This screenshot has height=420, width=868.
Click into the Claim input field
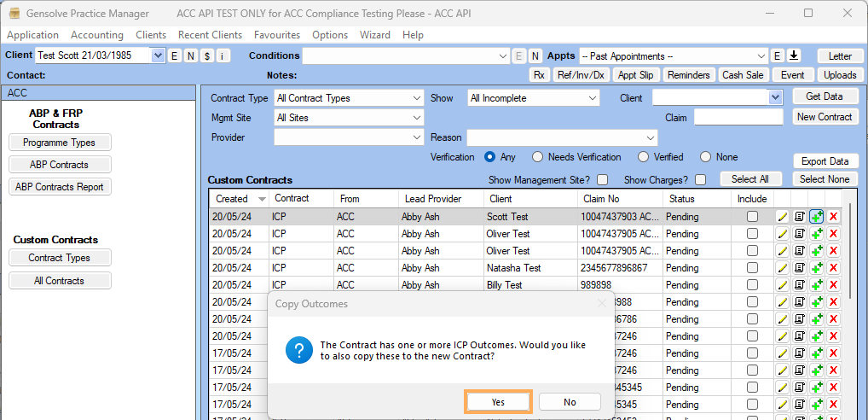point(738,118)
